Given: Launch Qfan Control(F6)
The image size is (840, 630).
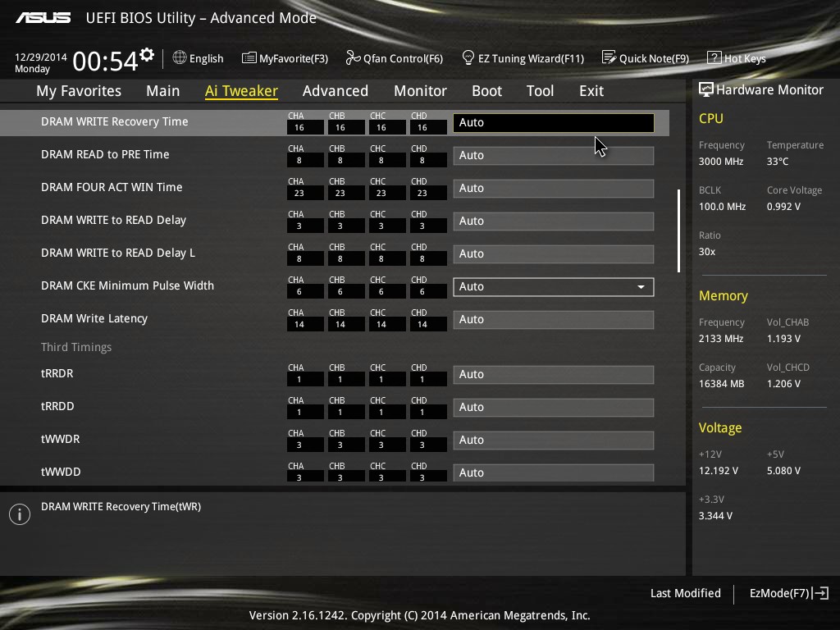Looking at the screenshot, I should [395, 58].
